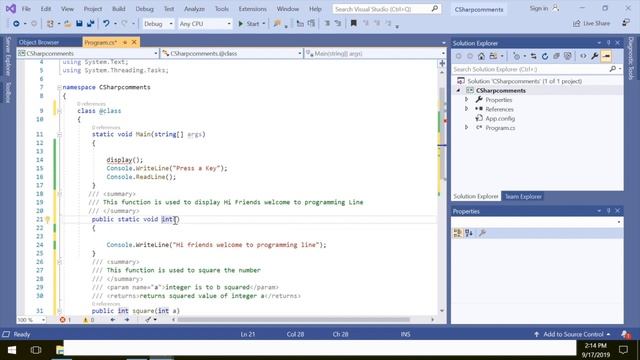The image size is (640, 360).
Task: Toggle auto-hide pin on Solution Explorer panel
Action: click(x=608, y=43)
